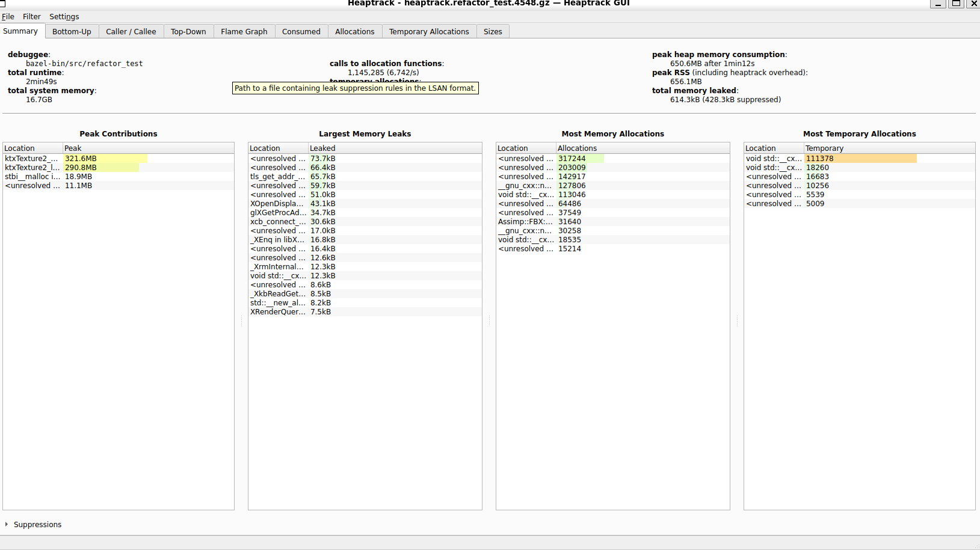Open the Filter menu

[x=31, y=17]
